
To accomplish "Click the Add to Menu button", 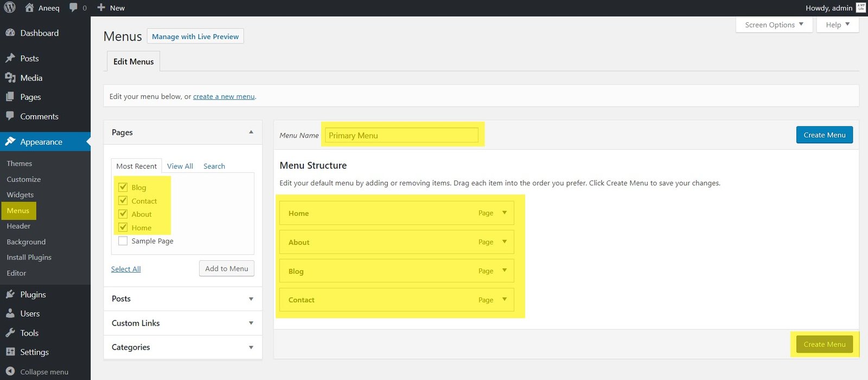I will click(226, 268).
